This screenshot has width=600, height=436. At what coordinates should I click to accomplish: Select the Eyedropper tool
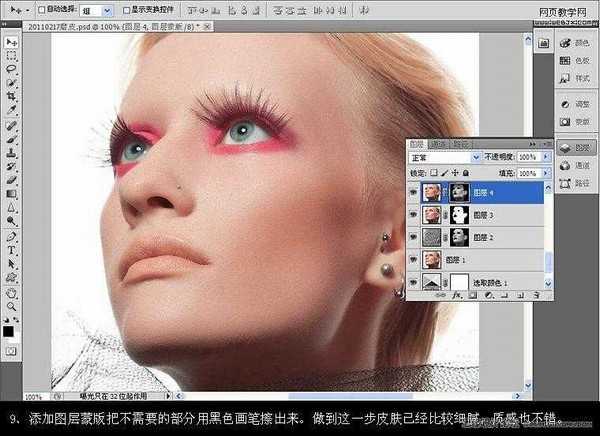[11, 110]
